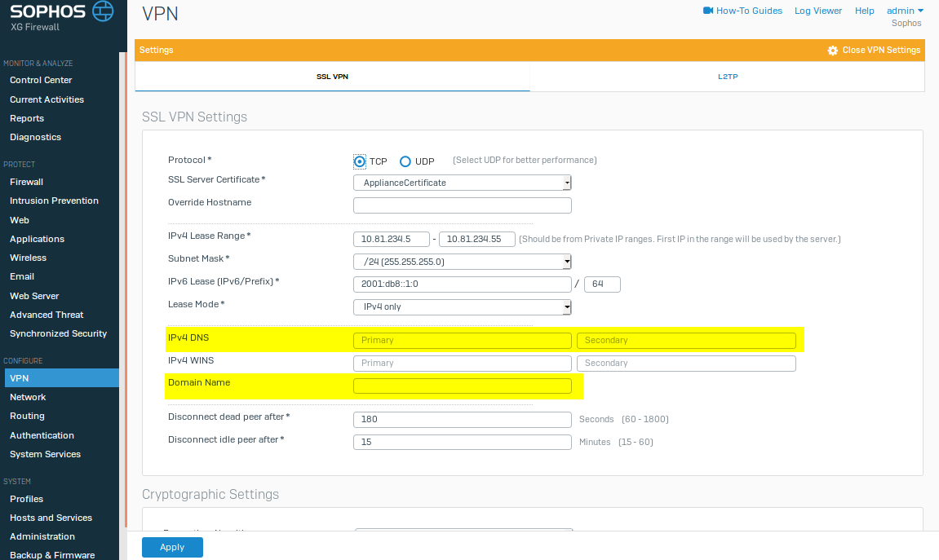Screen dimensions: 939x560
Task: Select the VPN sidebar item
Action: [62, 378]
